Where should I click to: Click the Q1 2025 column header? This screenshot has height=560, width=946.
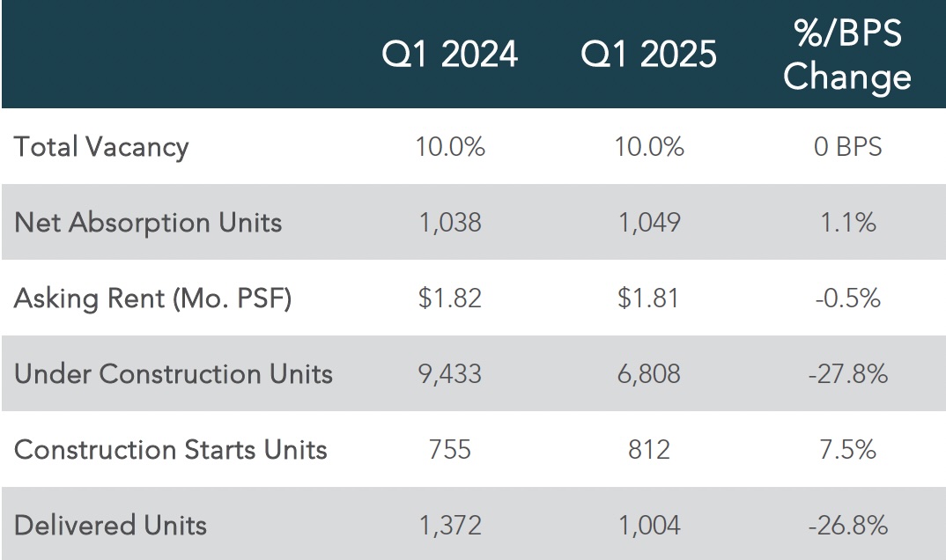click(x=648, y=55)
